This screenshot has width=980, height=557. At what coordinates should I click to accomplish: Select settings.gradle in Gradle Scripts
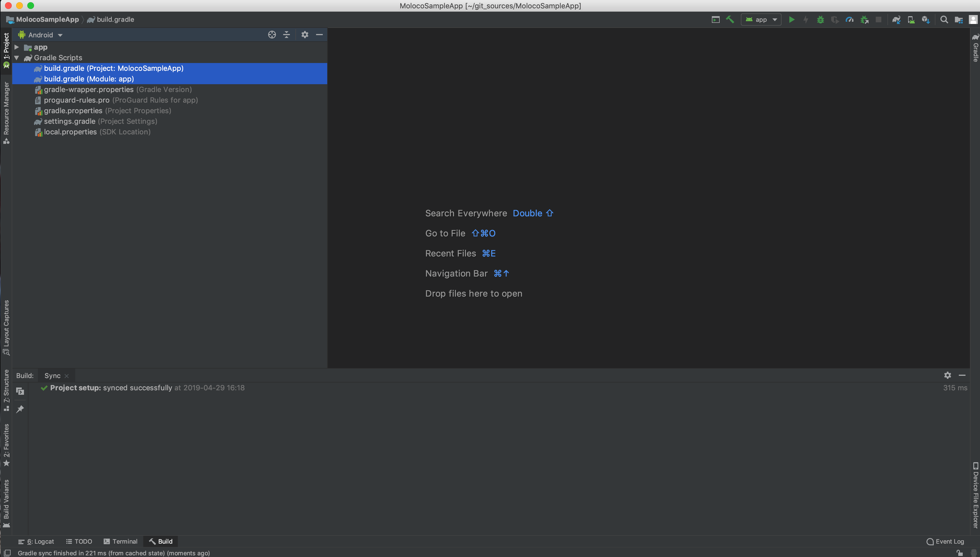[x=70, y=121]
